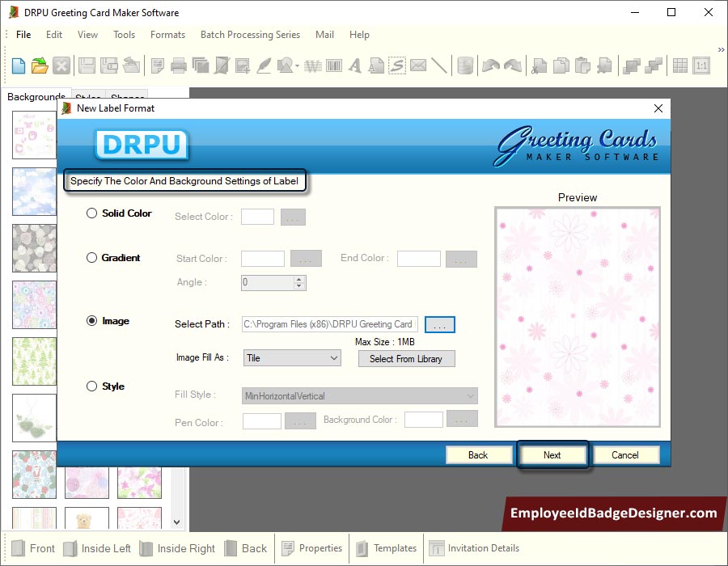This screenshot has height=566, width=728.
Task: Click the Gradient End Color swatch
Action: (419, 259)
